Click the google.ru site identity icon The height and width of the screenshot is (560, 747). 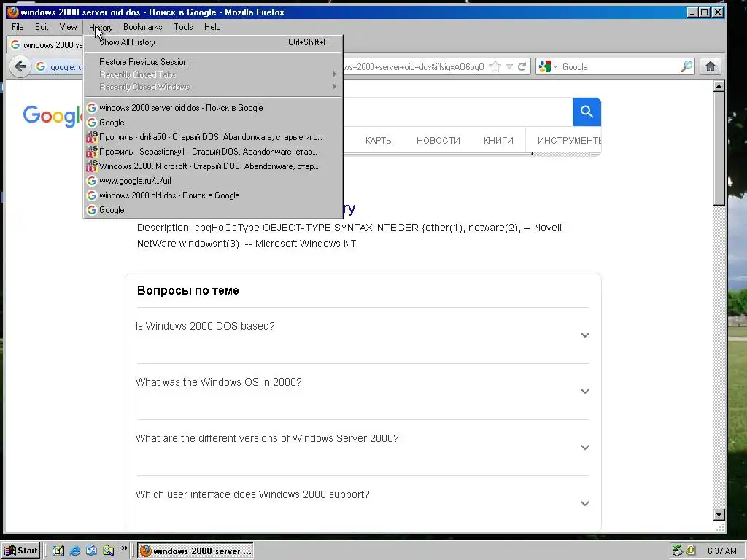point(41,66)
